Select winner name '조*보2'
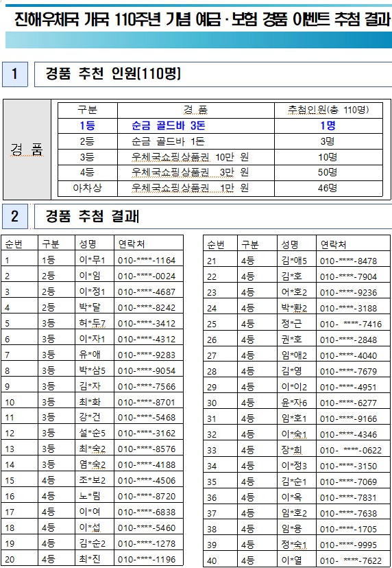 click(x=93, y=481)
